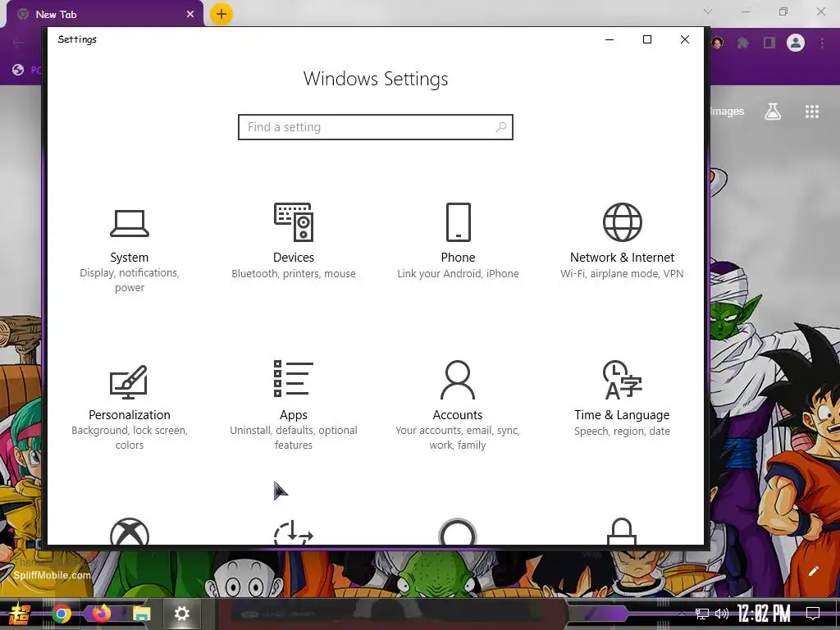
Task: Open the Phone settings icon
Action: pyautogui.click(x=458, y=221)
